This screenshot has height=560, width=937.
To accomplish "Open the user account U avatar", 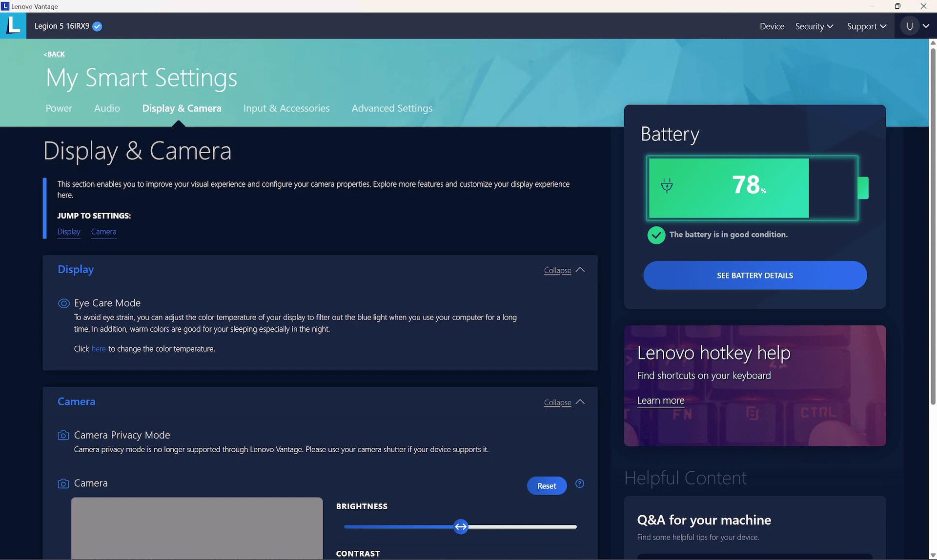I will (x=910, y=26).
